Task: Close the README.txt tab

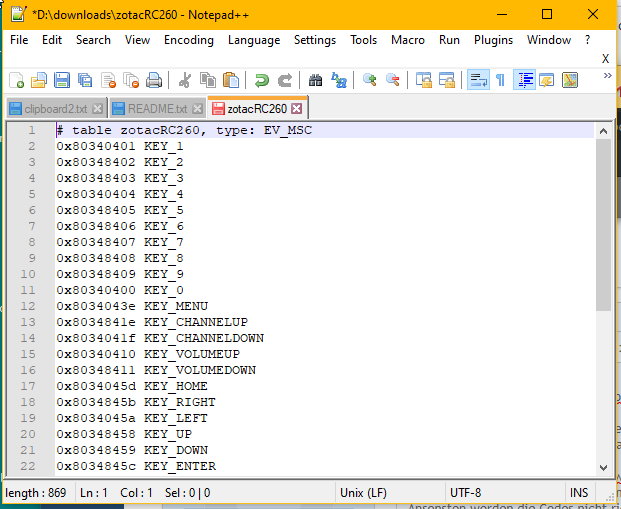Action: [x=197, y=109]
